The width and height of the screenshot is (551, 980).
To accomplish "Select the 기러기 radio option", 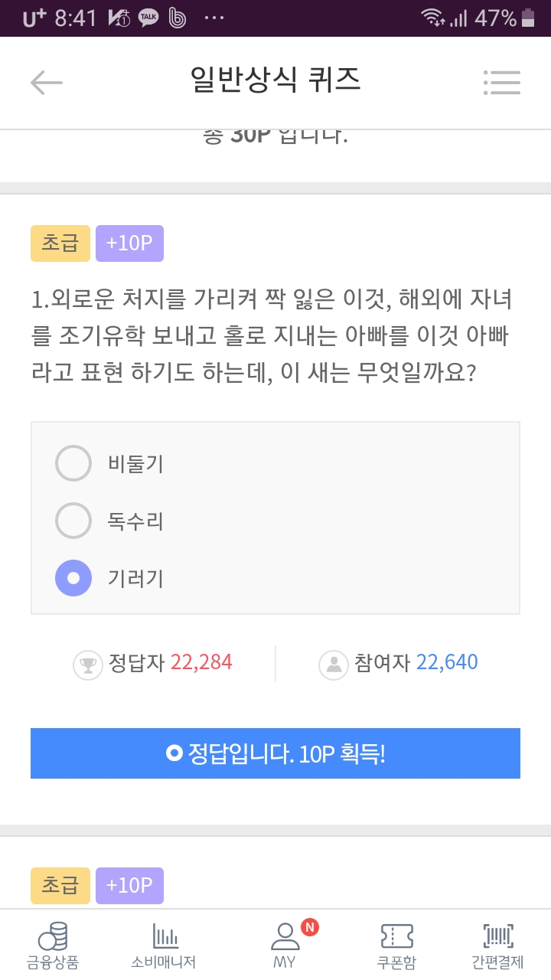I will pos(73,579).
